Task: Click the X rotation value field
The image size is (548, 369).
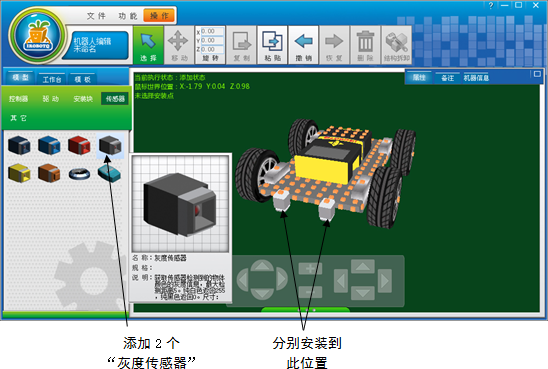Action: tap(212, 31)
